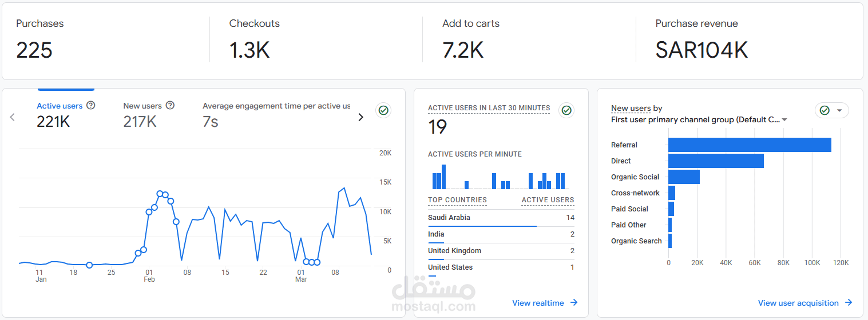Viewport: 868px width, 320px height.
Task: Select the Saudi Arabia country row
Action: pos(501,218)
